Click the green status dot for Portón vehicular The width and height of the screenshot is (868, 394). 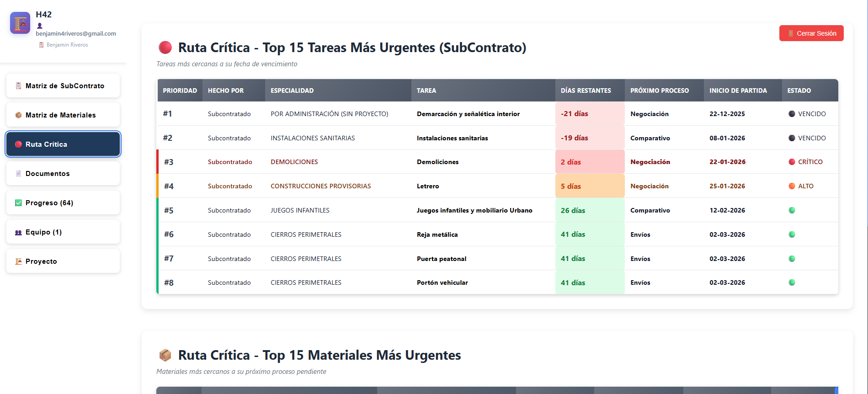792,282
